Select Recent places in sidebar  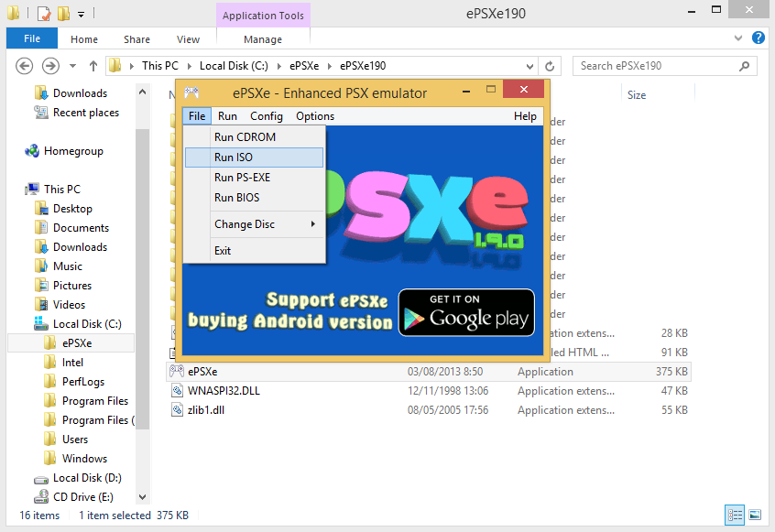point(85,113)
